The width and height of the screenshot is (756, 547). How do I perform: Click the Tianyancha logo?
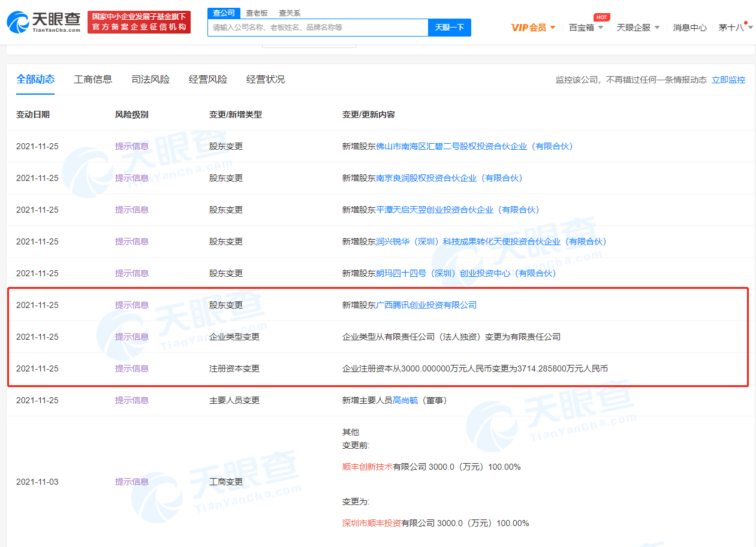click(43, 22)
